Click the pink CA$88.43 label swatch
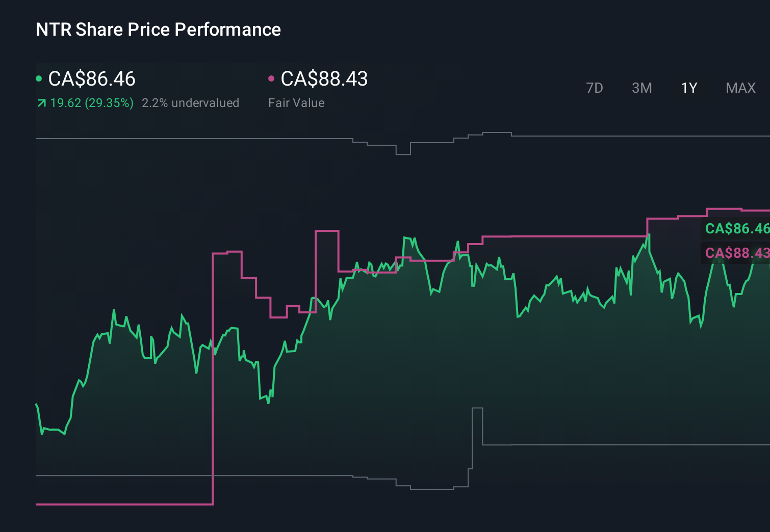Screen dimensions: 770x532 736,253
